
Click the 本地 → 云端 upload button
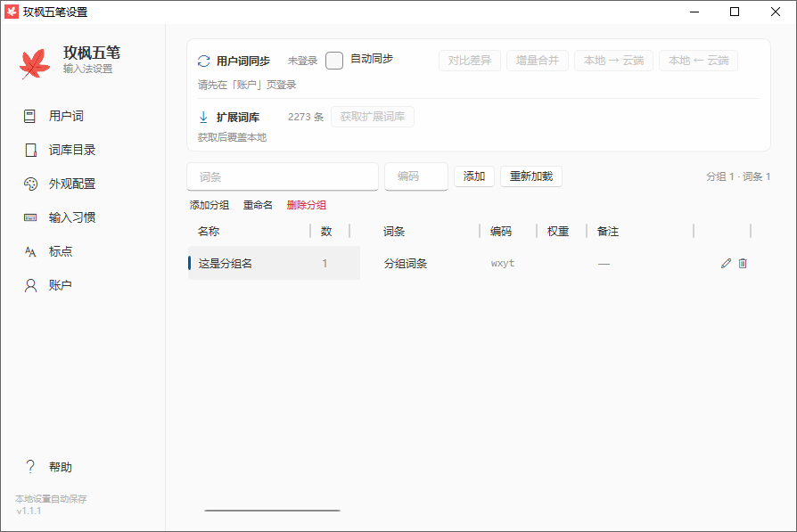tap(613, 61)
